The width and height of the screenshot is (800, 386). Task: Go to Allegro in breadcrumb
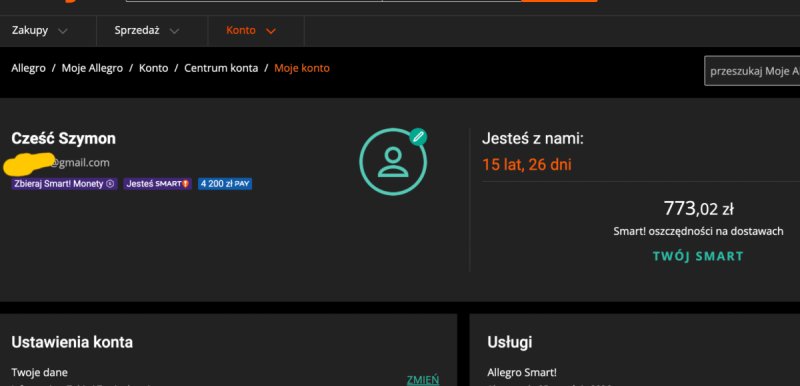(x=29, y=68)
